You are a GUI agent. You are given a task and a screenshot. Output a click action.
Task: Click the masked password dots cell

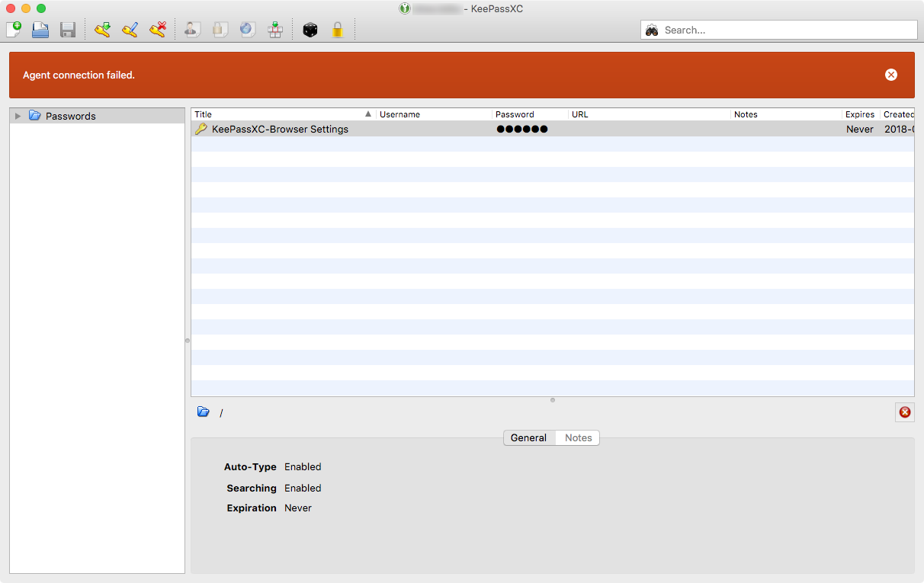(x=522, y=129)
